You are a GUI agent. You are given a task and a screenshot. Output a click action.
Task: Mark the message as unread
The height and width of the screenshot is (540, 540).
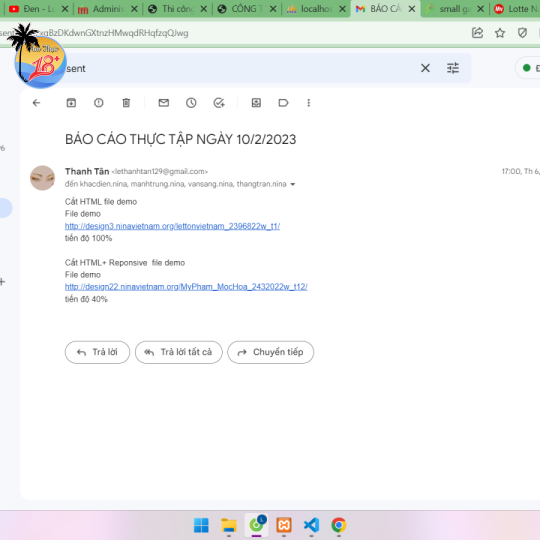click(164, 103)
